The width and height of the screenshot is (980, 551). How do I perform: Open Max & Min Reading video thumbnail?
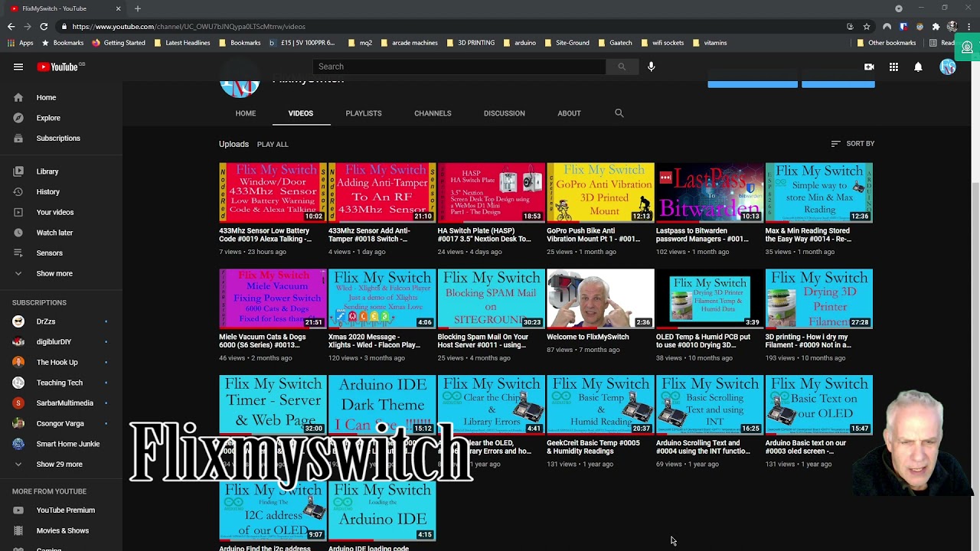[x=819, y=192]
